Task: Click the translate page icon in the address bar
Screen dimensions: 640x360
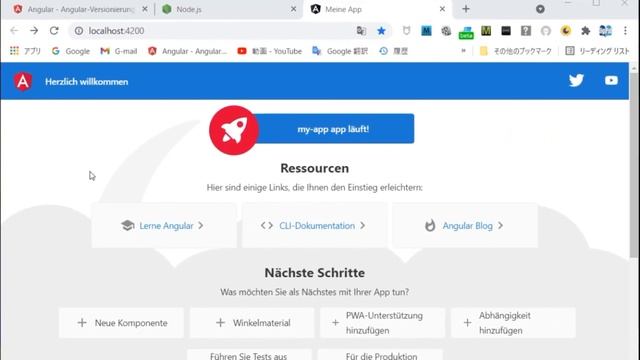Action: pos(361,31)
